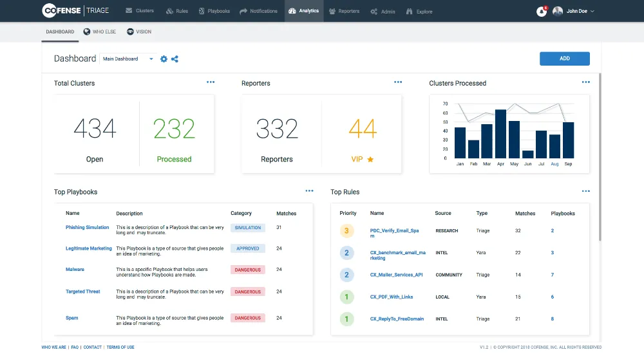Click the VIP star icon
644x361 pixels.
click(x=370, y=159)
